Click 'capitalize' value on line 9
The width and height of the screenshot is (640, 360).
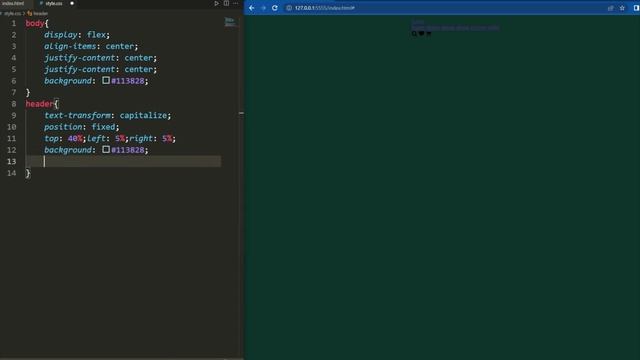point(143,115)
